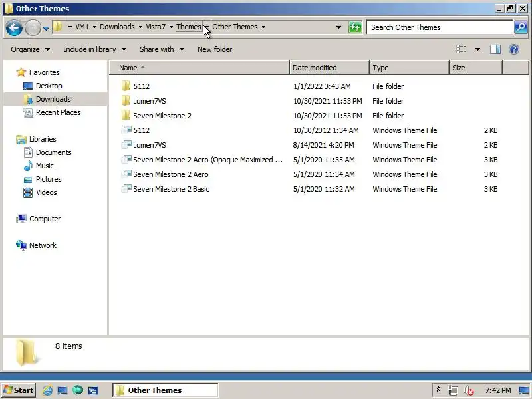Click the muted volume tray icon
The height and width of the screenshot is (399, 532).
(469, 391)
